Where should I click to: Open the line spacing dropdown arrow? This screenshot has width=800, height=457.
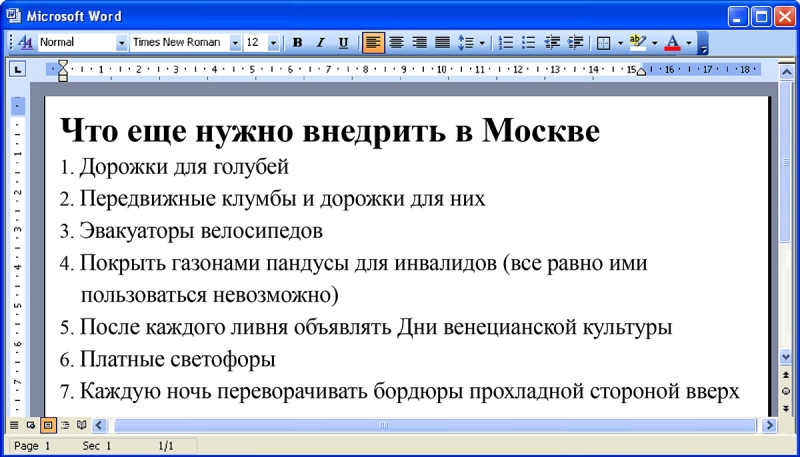483,43
